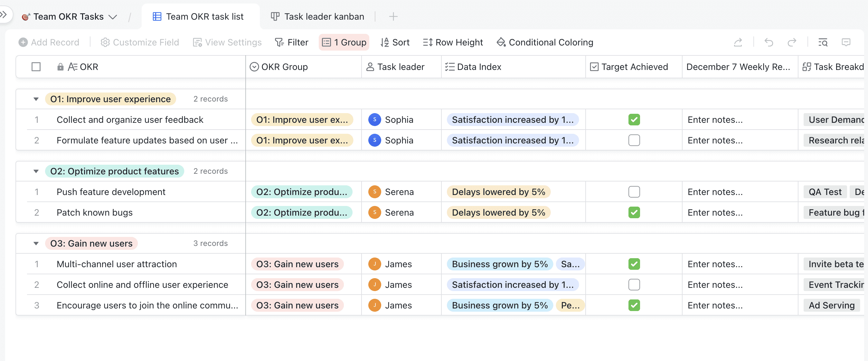Collapse the O3: Gain new users group
The image size is (868, 361).
(x=36, y=243)
